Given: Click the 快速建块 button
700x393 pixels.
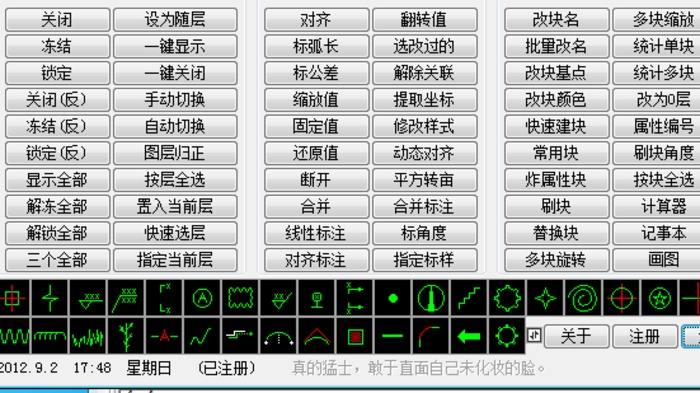Looking at the screenshot, I should (x=556, y=126).
